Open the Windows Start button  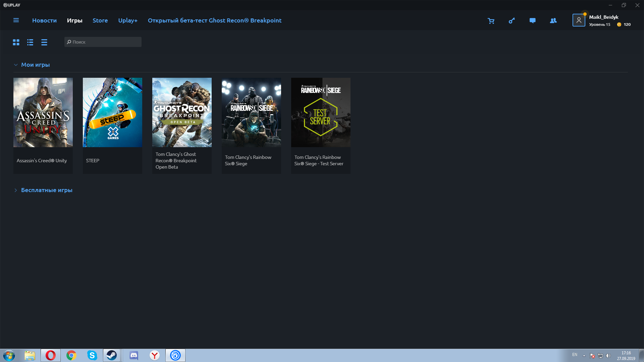(9, 355)
